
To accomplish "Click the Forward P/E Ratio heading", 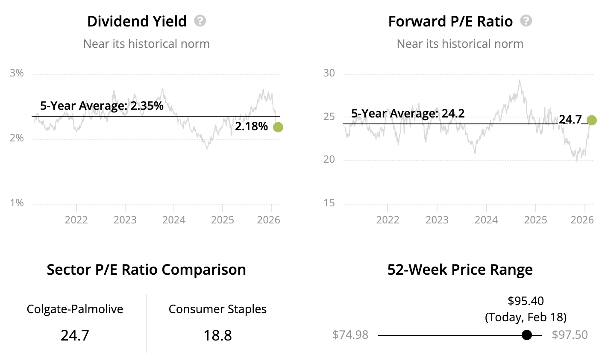I will pyautogui.click(x=450, y=21).
